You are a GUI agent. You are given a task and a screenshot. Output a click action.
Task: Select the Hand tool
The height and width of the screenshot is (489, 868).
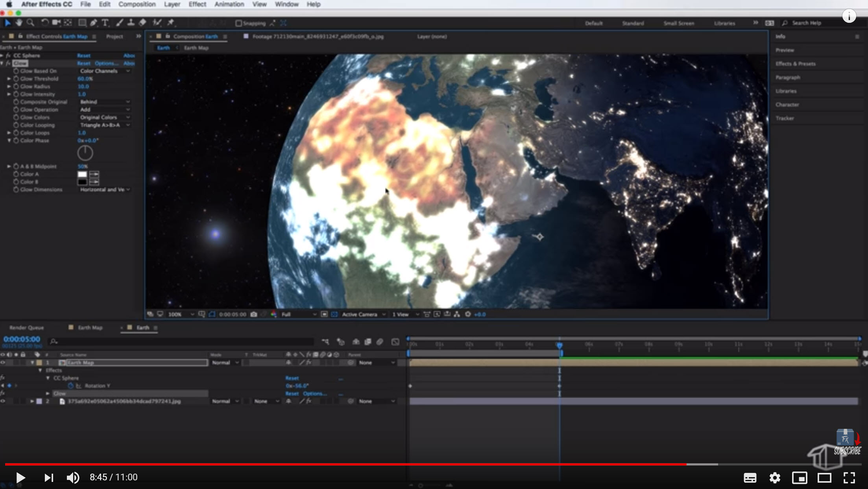click(18, 23)
